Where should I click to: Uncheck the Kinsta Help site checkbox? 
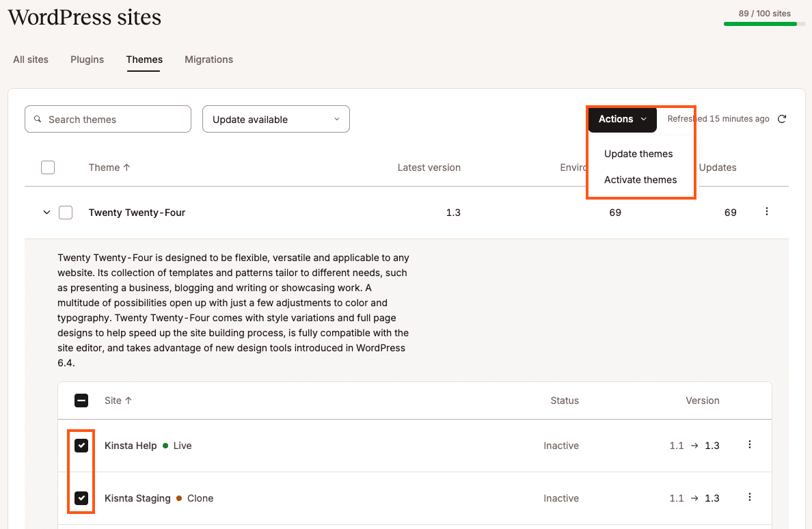pyautogui.click(x=81, y=446)
